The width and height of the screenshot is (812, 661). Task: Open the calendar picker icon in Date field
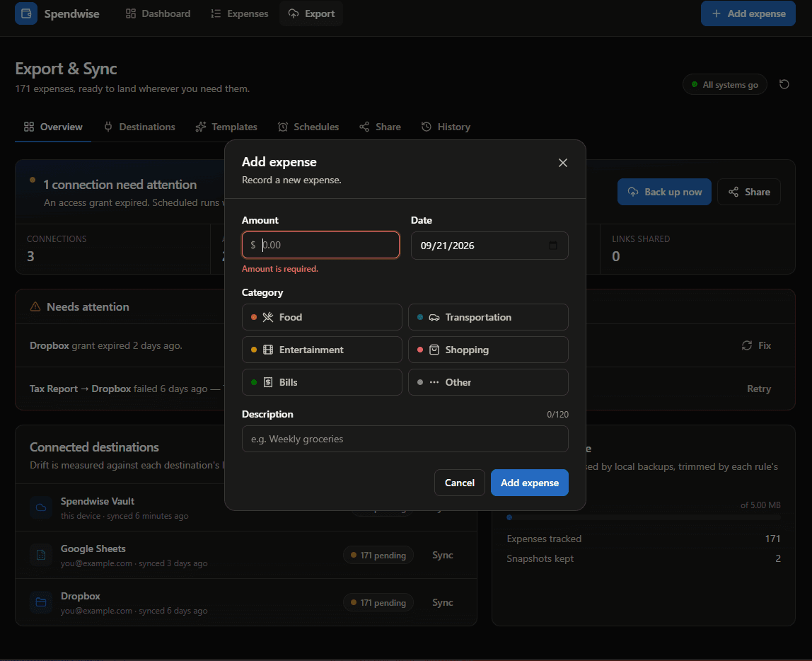tap(553, 246)
